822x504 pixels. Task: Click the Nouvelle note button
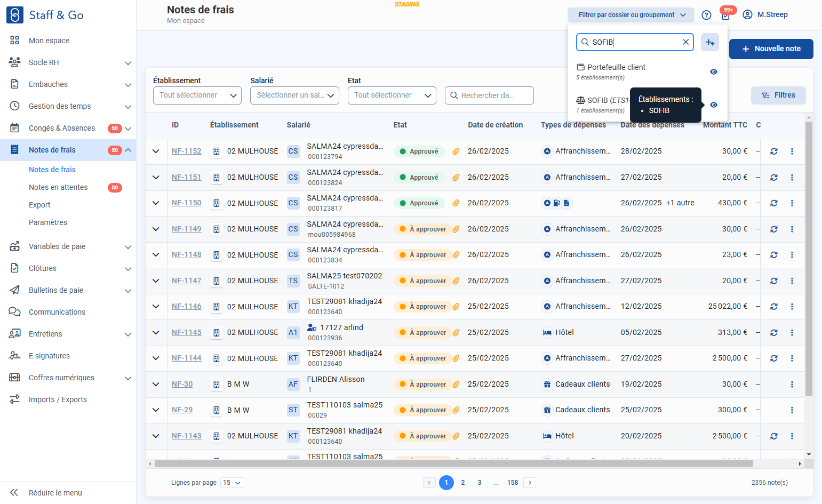point(771,49)
